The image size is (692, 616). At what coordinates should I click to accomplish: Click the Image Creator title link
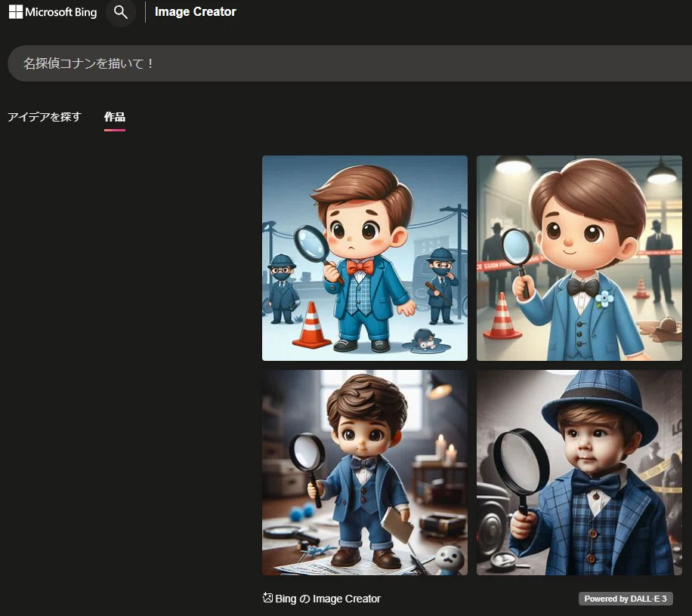point(195,12)
